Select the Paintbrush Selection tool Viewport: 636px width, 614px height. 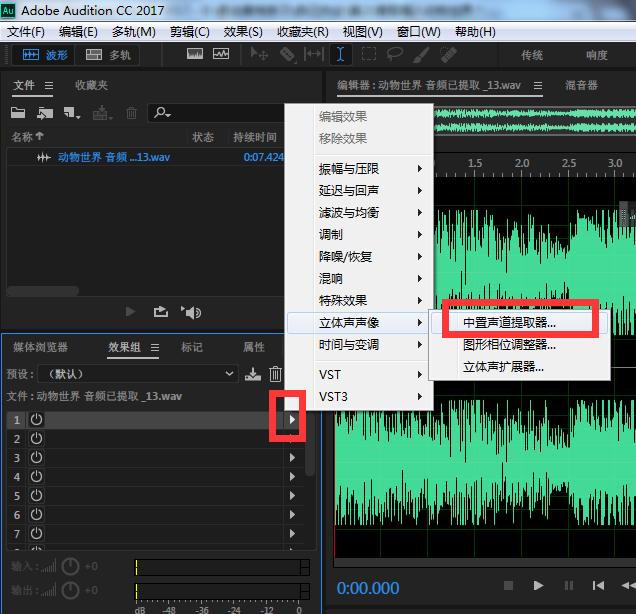[x=421, y=54]
